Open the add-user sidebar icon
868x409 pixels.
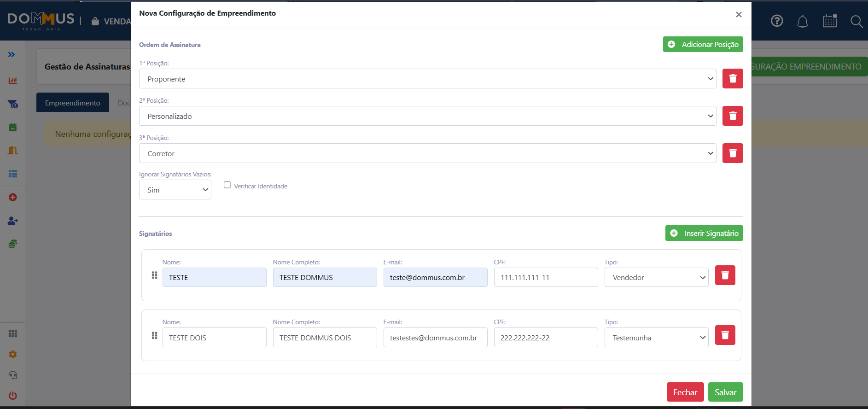[x=13, y=221]
